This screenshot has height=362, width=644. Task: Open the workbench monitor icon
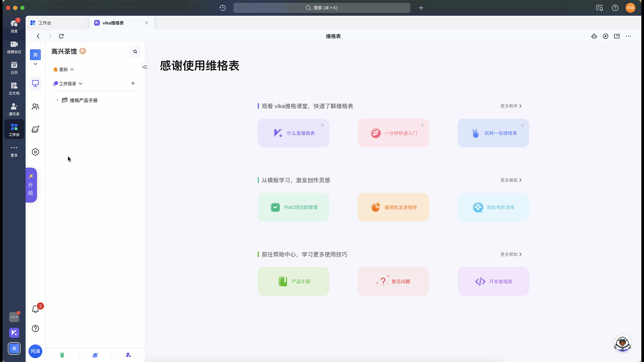click(x=35, y=83)
